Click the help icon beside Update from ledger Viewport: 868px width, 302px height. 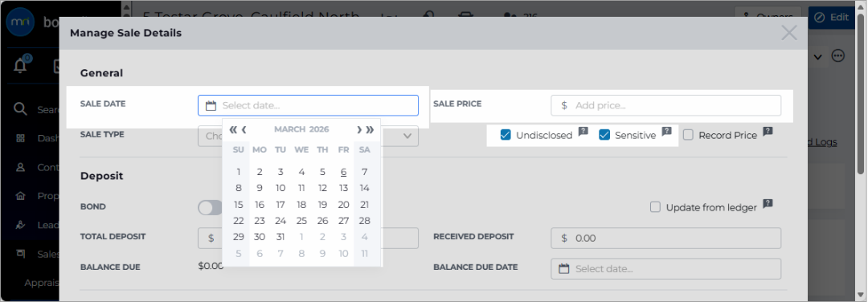click(x=768, y=203)
